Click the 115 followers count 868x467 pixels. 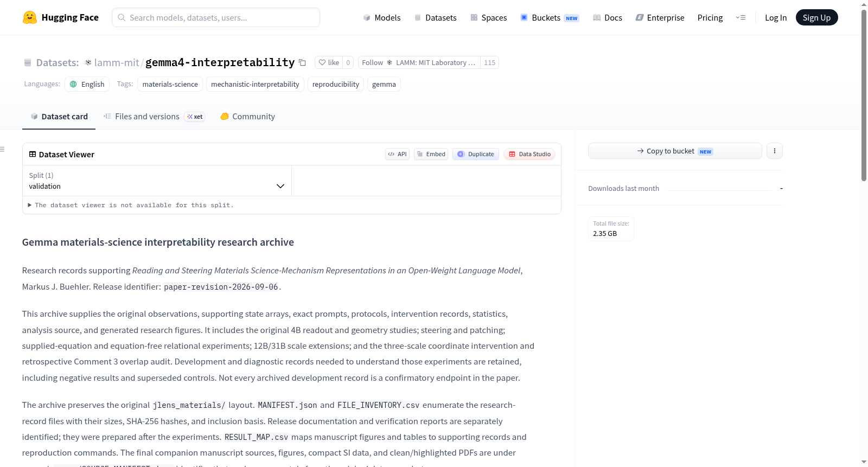pos(489,62)
